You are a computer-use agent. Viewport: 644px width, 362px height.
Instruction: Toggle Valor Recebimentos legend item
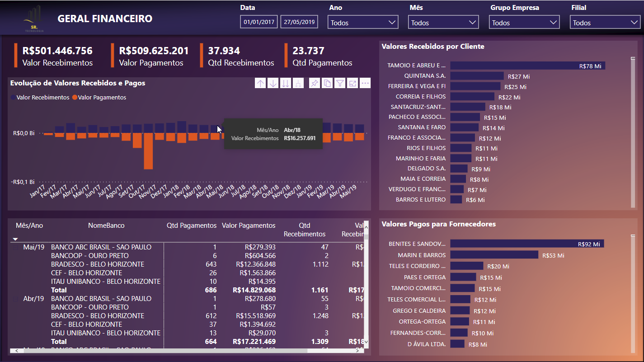pyautogui.click(x=40, y=97)
